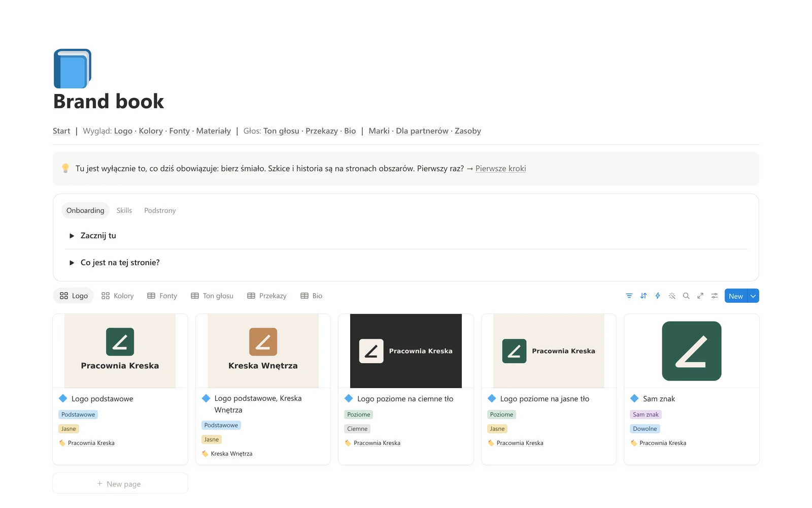Image resolution: width=812 pixels, height=508 pixels.
Task: Open the Start navigation link
Action: [61, 131]
